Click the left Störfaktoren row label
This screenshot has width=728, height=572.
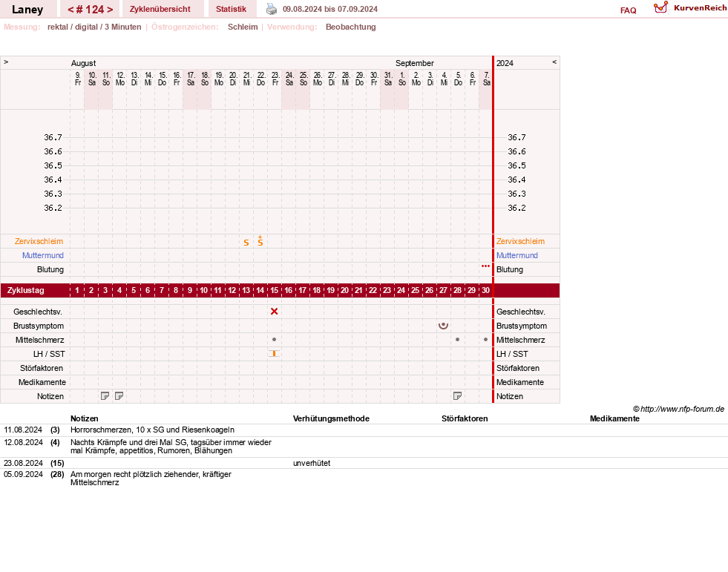42,368
